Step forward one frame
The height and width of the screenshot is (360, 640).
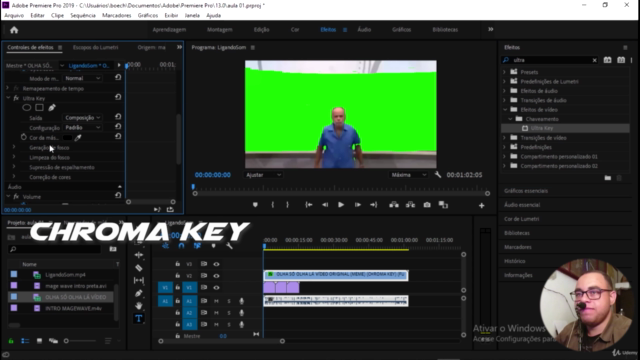tap(358, 205)
